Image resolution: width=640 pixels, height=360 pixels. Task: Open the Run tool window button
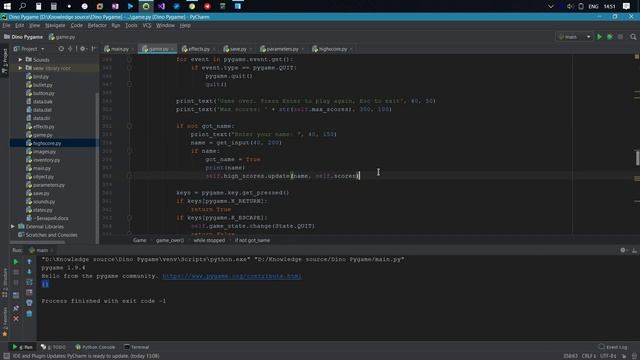pyautogui.click(x=22, y=347)
